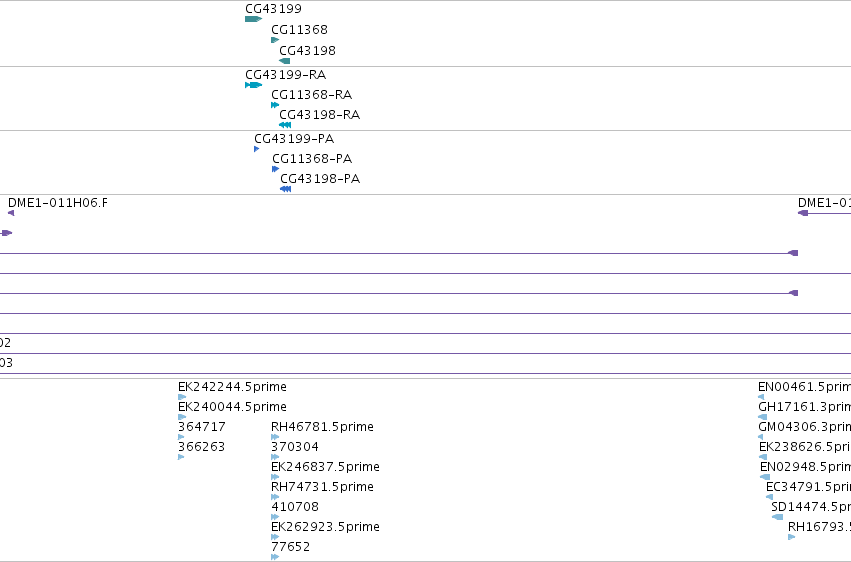Click the CG11368-RA transcript label
The width and height of the screenshot is (851, 562).
point(312,95)
